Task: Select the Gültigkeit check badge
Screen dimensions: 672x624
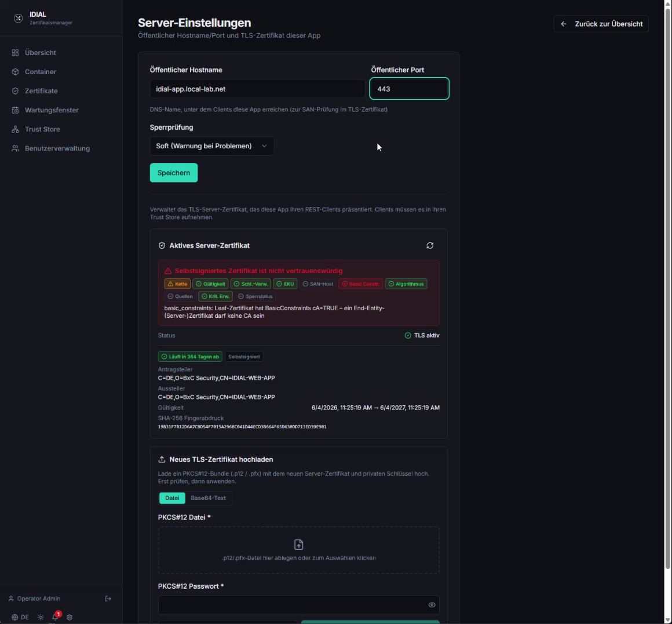Action: tap(210, 284)
